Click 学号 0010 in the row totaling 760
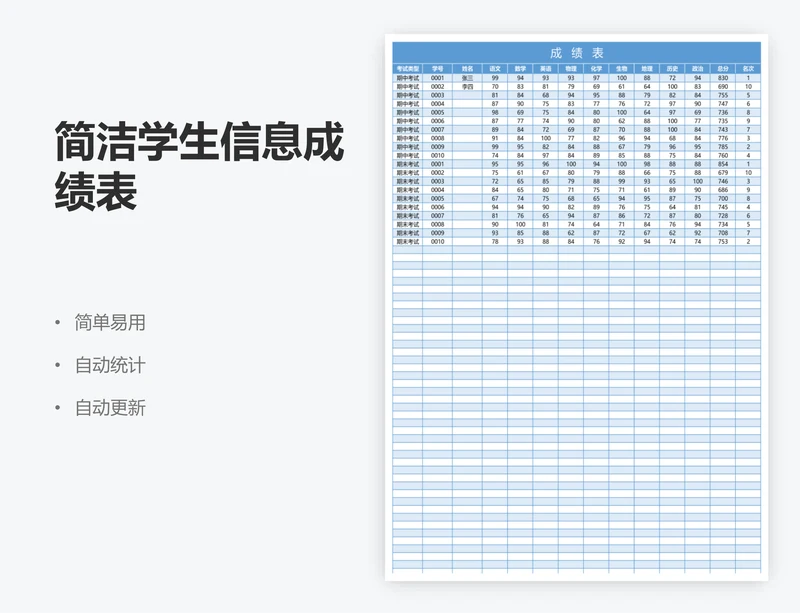The height and width of the screenshot is (613, 800). click(437, 155)
